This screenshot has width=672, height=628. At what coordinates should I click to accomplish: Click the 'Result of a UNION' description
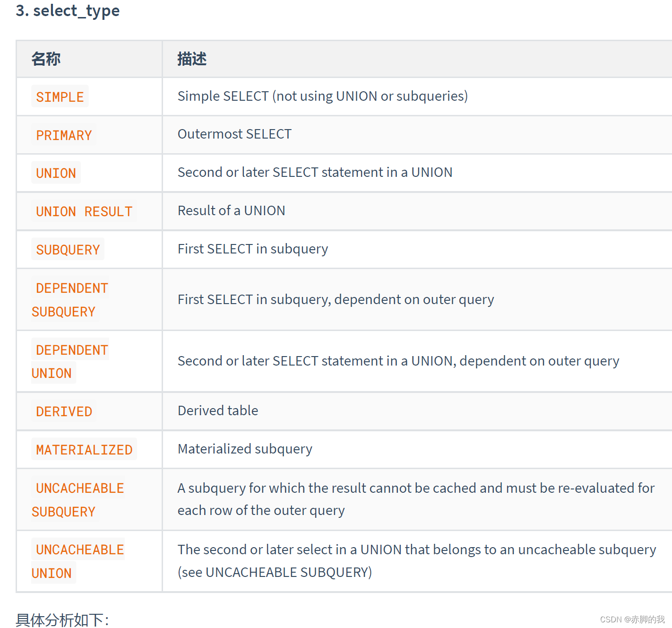tap(231, 210)
